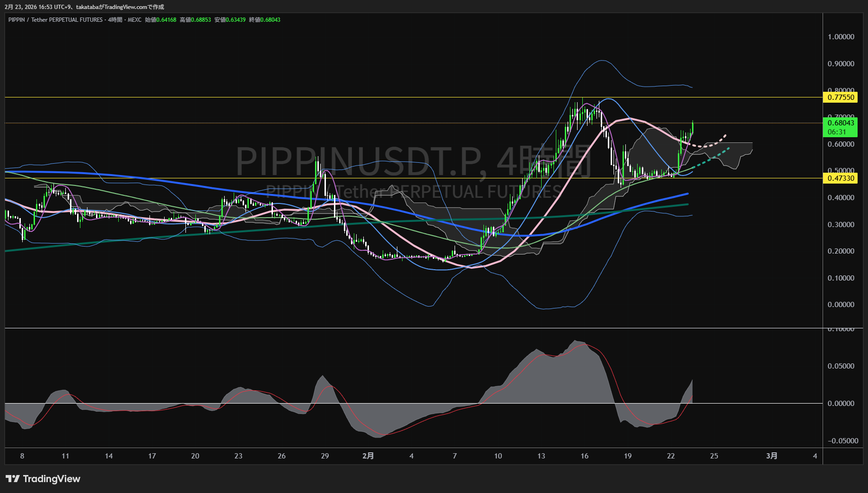Click date 16 on the time axis
The height and width of the screenshot is (493, 868).
point(585,456)
